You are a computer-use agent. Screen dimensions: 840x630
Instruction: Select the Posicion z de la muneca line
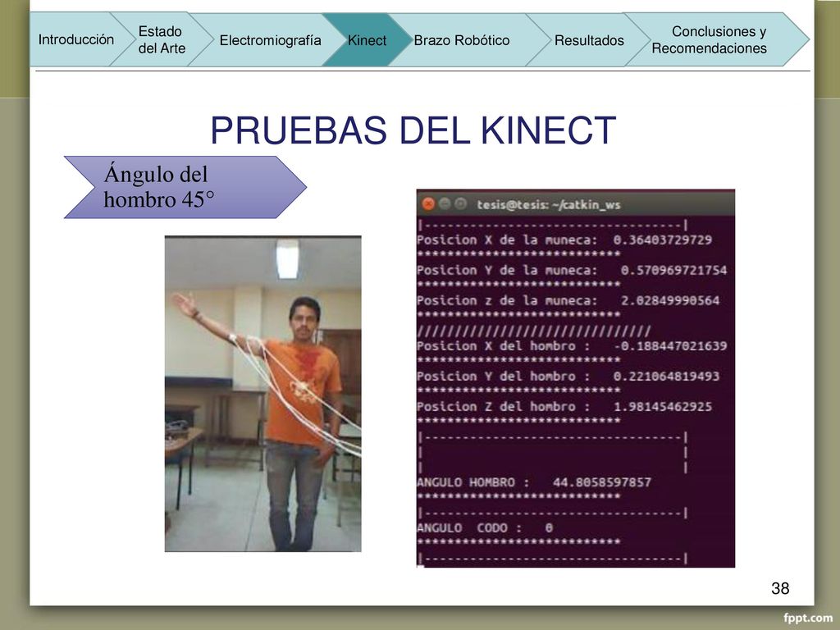[568, 300]
